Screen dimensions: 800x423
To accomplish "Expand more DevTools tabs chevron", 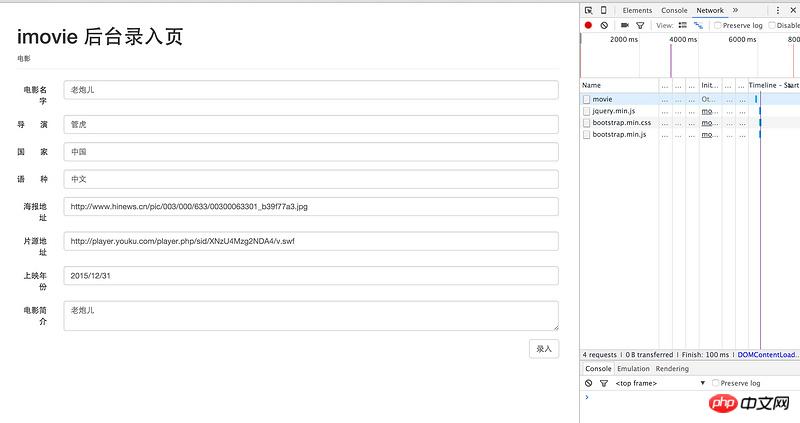I will 735,10.
